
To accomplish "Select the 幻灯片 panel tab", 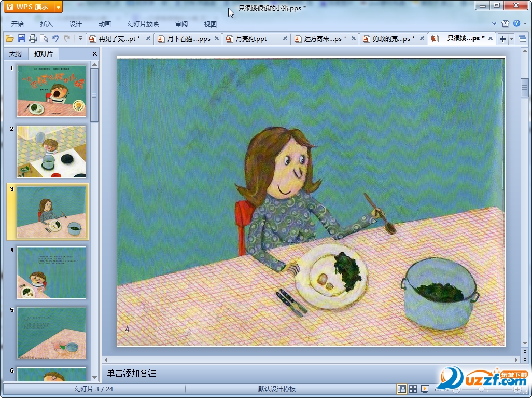I will (x=44, y=53).
